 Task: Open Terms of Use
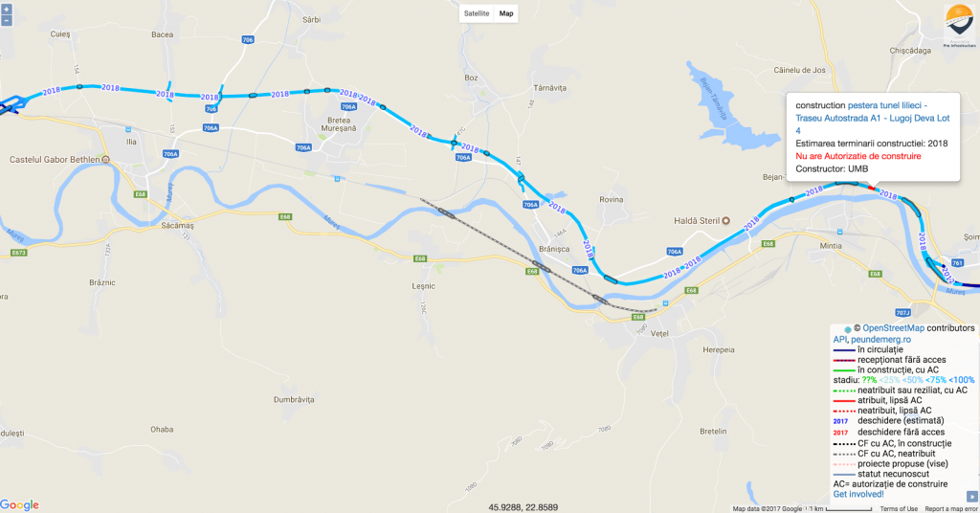click(899, 508)
